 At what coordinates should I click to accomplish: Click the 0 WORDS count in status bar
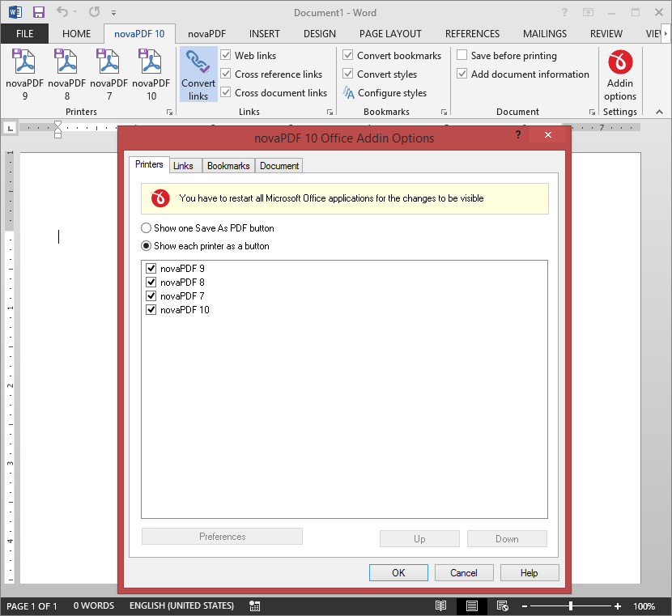93,605
